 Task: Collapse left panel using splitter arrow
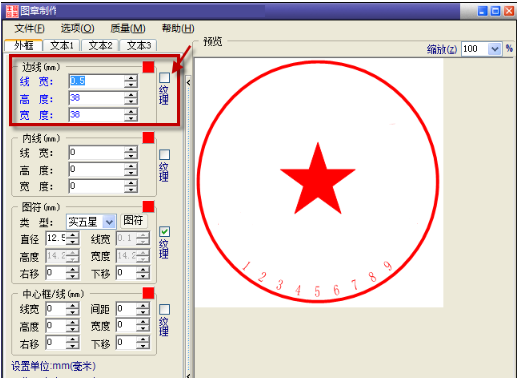188,82
